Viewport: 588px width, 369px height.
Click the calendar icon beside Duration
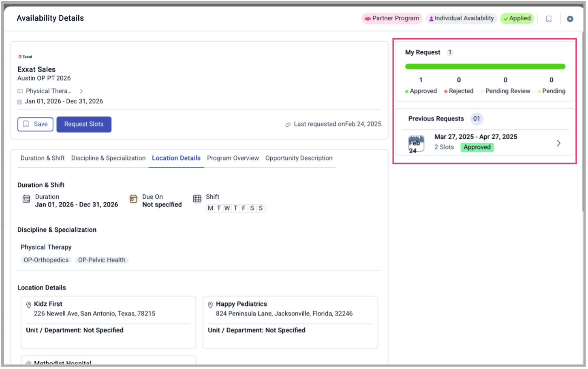(26, 199)
